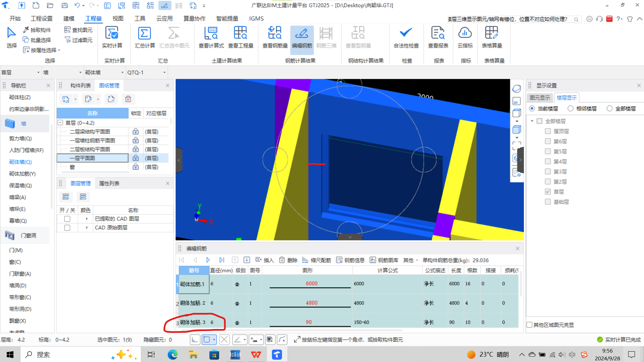Image resolution: width=644 pixels, height=362 pixels.
Task: Collapse the 全部楼层 tree arrow
Action: point(532,121)
